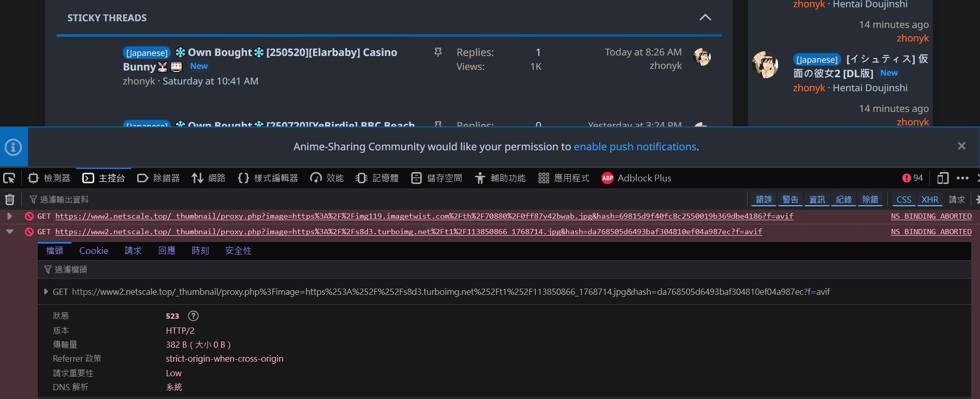Click the red error count badge
Viewport: 980px width, 399px height.
click(x=912, y=178)
